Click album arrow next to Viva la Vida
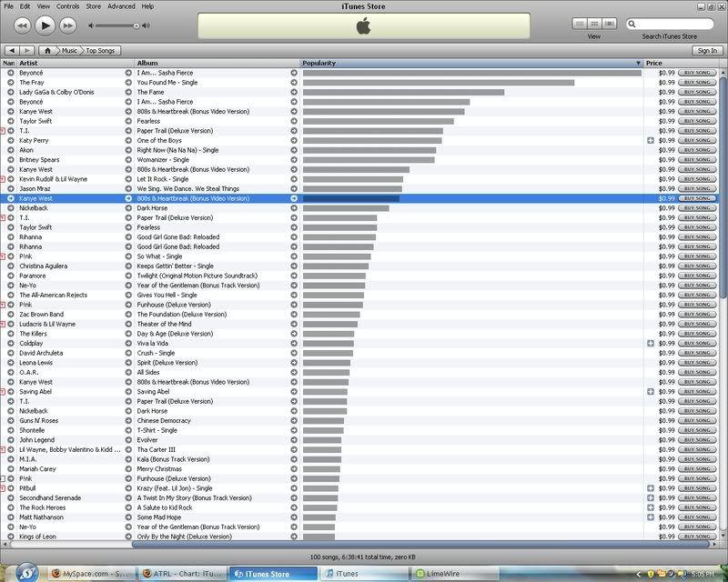This screenshot has width=728, height=582. pyautogui.click(x=293, y=344)
